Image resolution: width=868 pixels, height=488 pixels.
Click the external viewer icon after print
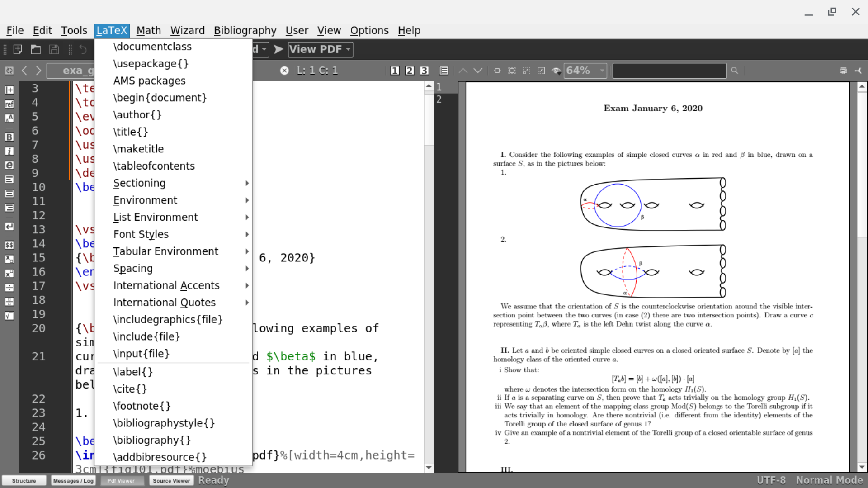858,71
